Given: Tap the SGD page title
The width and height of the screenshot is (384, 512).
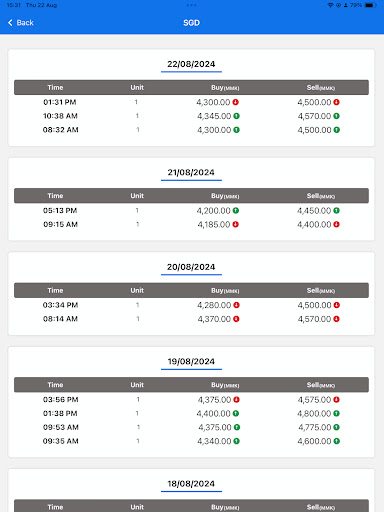Looking at the screenshot, I should (x=191, y=23).
